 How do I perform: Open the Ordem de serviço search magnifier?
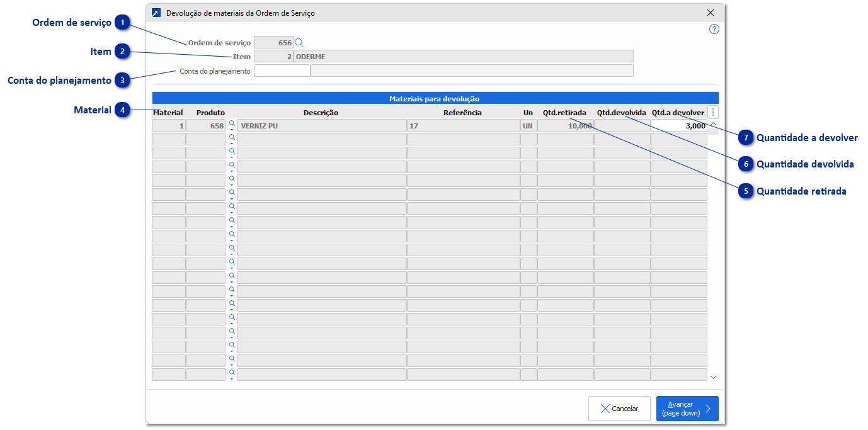299,43
